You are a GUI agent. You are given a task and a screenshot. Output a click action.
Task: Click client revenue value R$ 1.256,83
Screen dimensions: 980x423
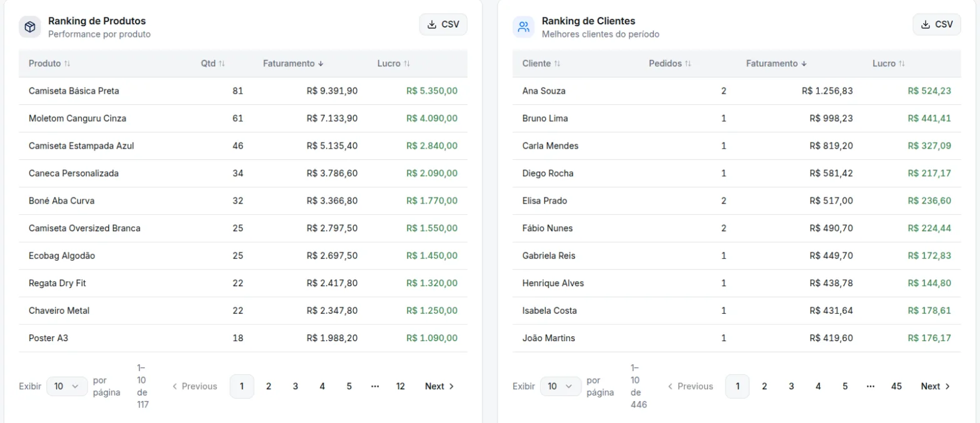point(827,91)
